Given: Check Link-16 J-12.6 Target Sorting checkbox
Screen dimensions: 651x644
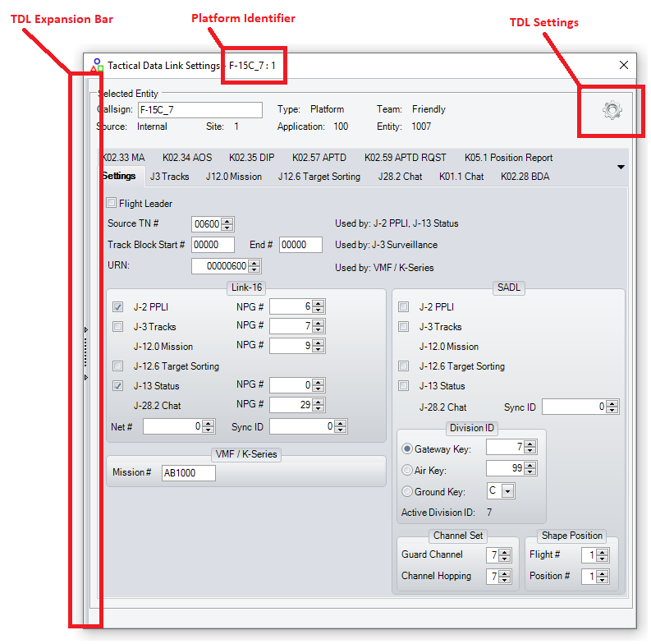Looking at the screenshot, I should point(118,366).
